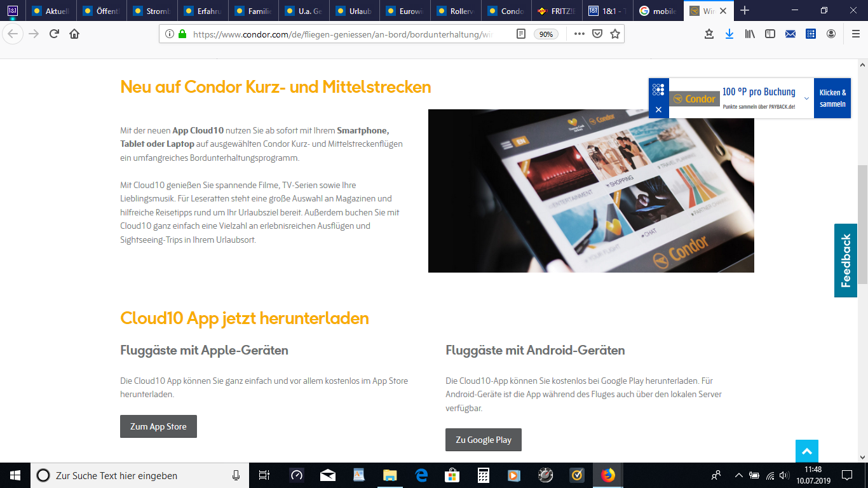Toggle reader view in the address bar
Image resolution: width=868 pixels, height=488 pixels.
pos(521,34)
